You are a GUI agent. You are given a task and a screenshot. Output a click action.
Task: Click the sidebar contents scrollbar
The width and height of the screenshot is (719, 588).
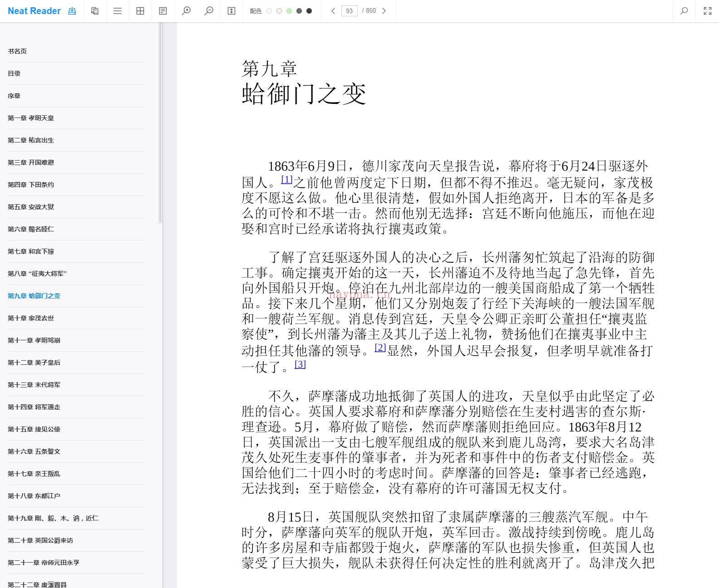coord(160,123)
